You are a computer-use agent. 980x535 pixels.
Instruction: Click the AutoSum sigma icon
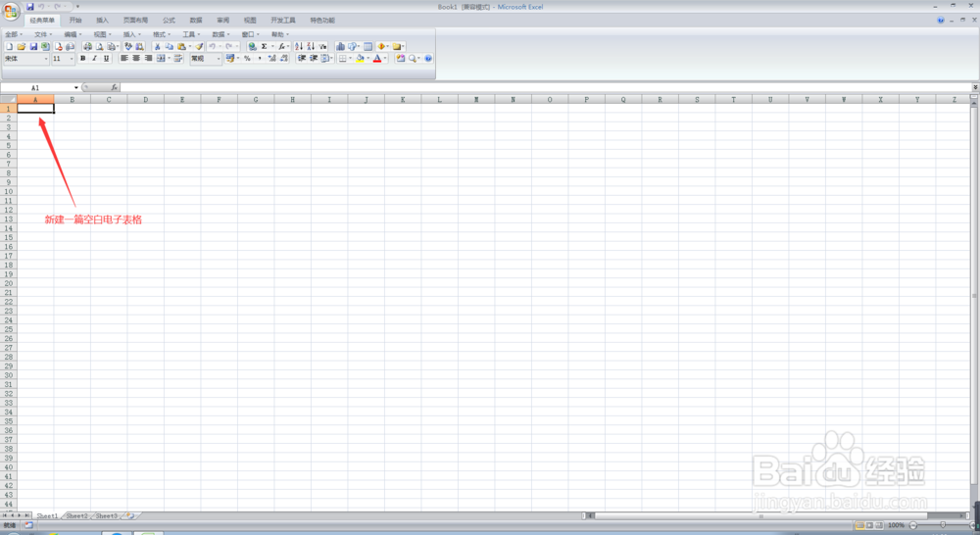coord(265,46)
